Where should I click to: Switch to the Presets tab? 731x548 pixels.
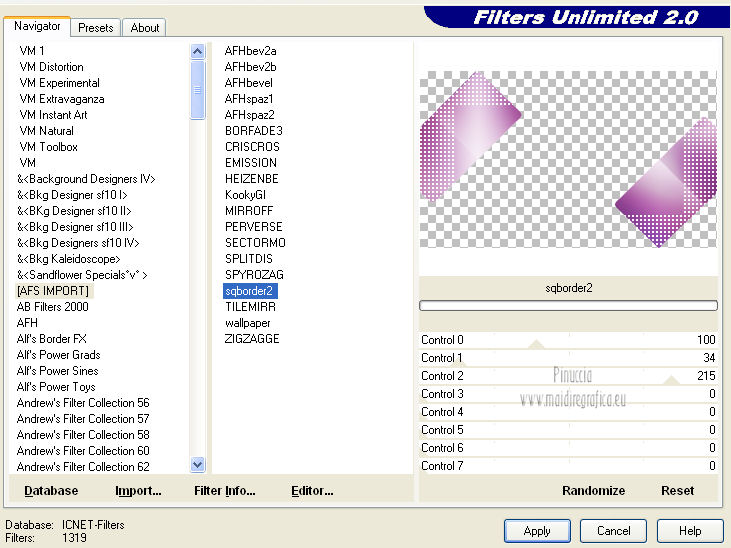click(x=96, y=28)
